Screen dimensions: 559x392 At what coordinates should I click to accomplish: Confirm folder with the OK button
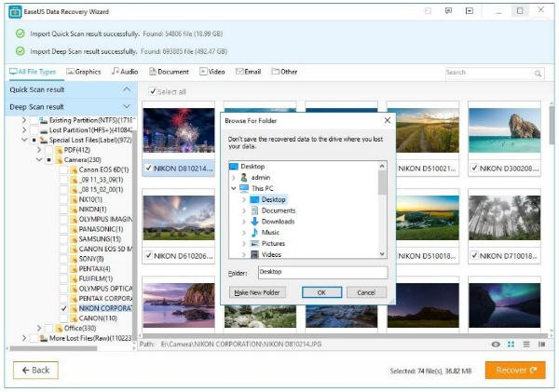point(322,292)
